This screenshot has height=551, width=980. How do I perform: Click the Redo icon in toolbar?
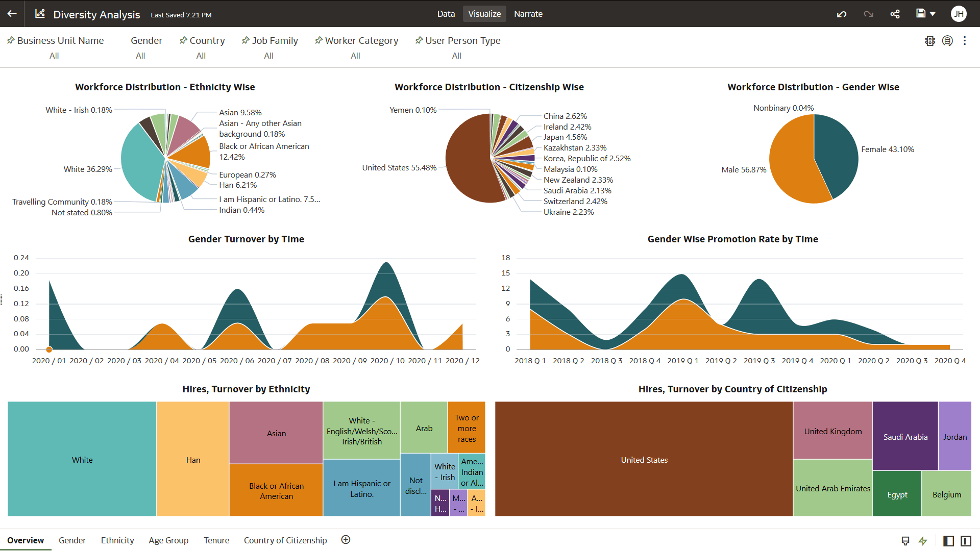pos(868,14)
